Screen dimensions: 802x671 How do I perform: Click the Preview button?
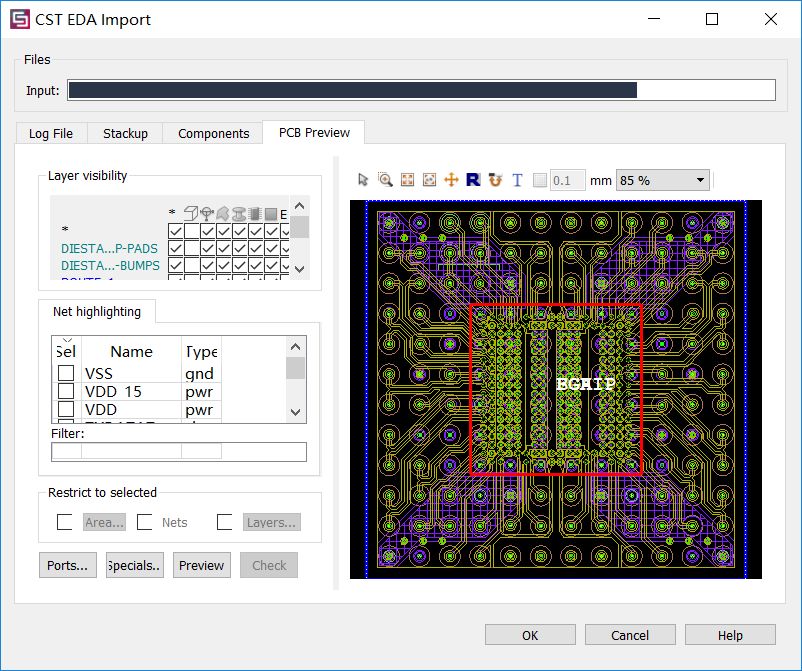(202, 565)
